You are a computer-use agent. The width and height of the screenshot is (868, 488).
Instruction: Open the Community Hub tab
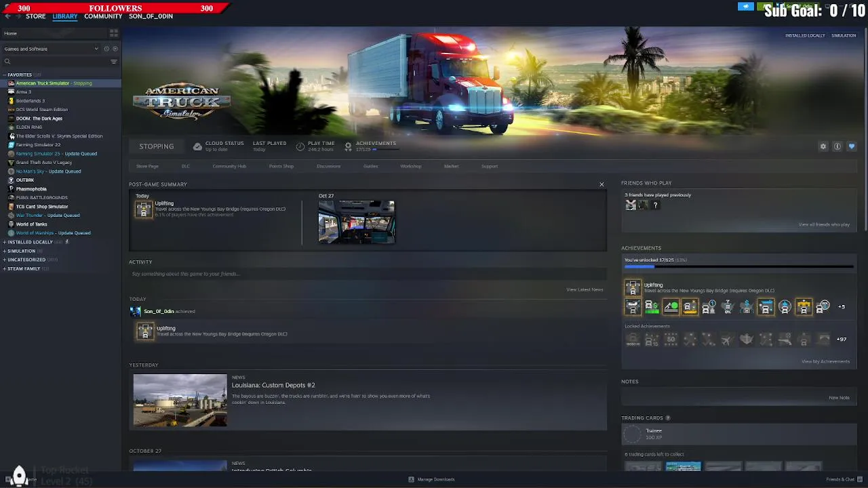pos(229,166)
